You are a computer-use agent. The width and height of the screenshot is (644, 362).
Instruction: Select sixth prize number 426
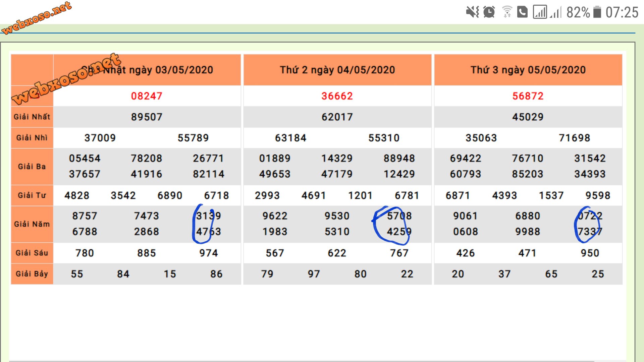click(x=466, y=253)
